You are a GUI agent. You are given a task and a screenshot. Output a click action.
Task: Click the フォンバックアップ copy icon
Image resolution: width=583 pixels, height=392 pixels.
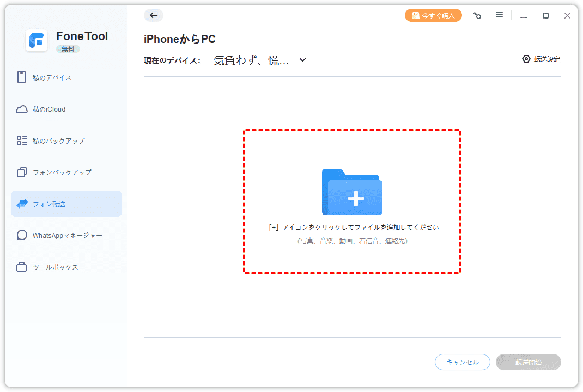pos(22,173)
